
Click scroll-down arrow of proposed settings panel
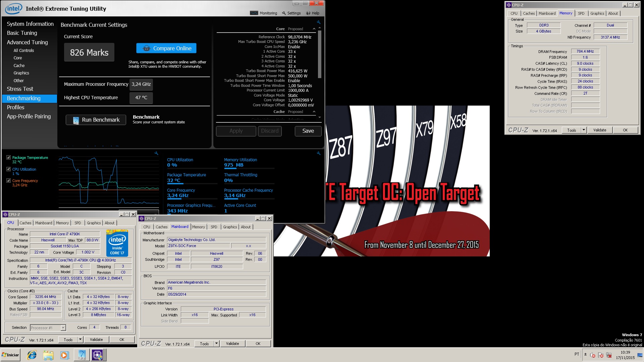(320, 117)
